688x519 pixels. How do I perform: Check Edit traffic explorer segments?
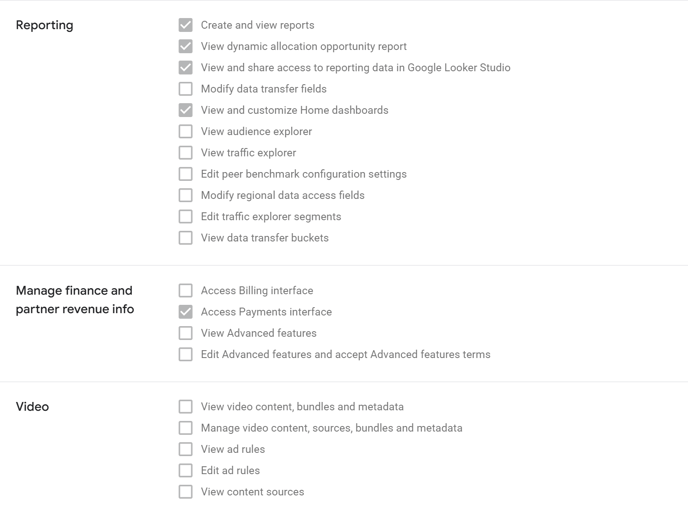point(186,216)
